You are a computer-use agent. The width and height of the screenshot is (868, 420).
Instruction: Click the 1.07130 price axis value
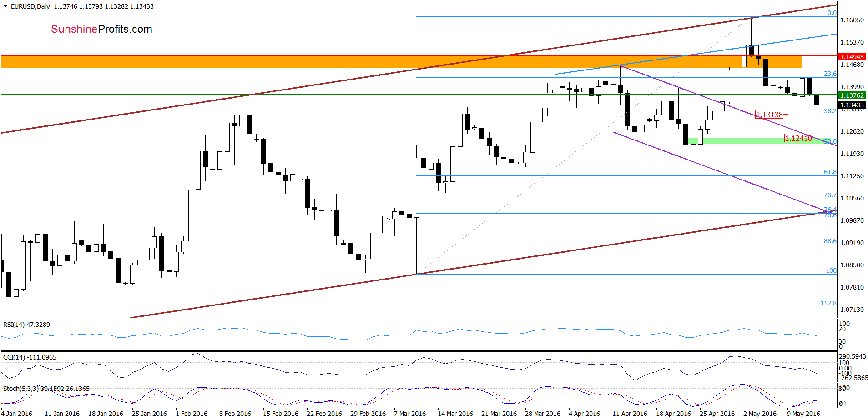tap(852, 310)
